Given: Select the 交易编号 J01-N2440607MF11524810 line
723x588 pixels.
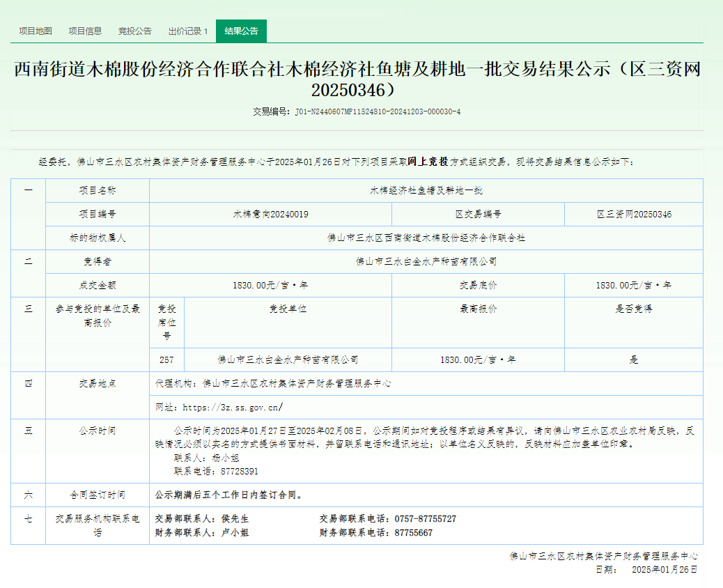Looking at the screenshot, I should pyautogui.click(x=357, y=111).
